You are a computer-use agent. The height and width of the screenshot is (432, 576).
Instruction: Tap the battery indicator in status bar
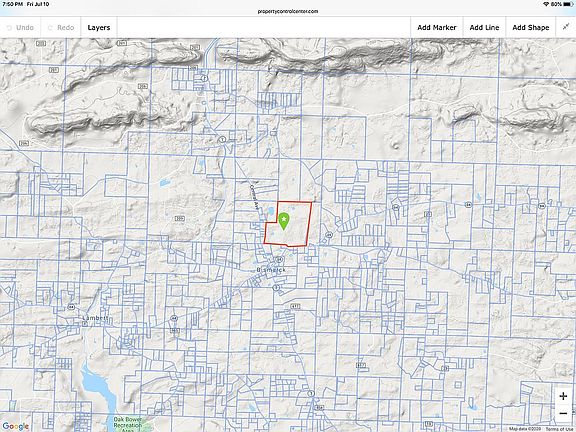pyautogui.click(x=568, y=4)
